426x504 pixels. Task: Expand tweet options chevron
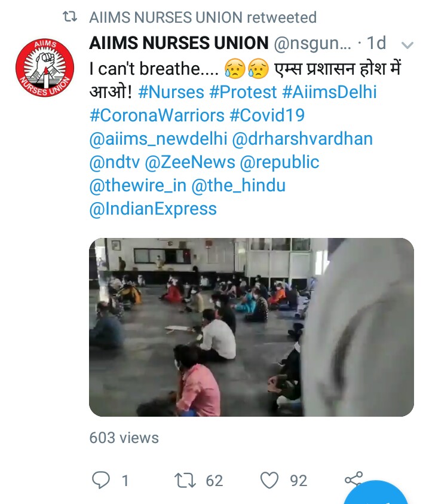coord(407,45)
